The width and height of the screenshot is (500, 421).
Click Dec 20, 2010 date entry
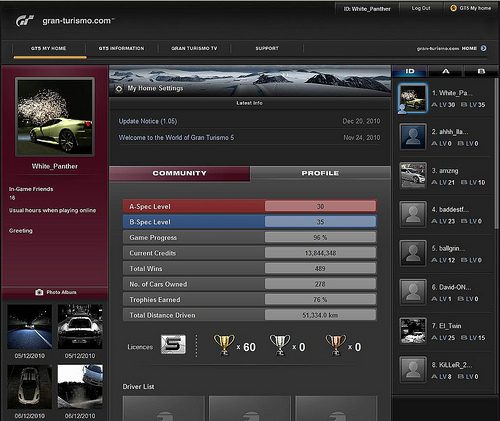361,121
